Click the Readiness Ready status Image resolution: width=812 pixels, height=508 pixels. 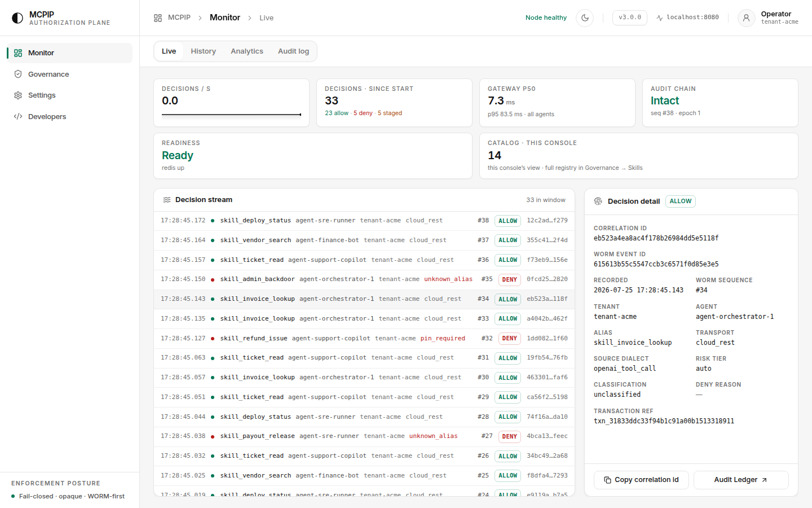click(177, 156)
